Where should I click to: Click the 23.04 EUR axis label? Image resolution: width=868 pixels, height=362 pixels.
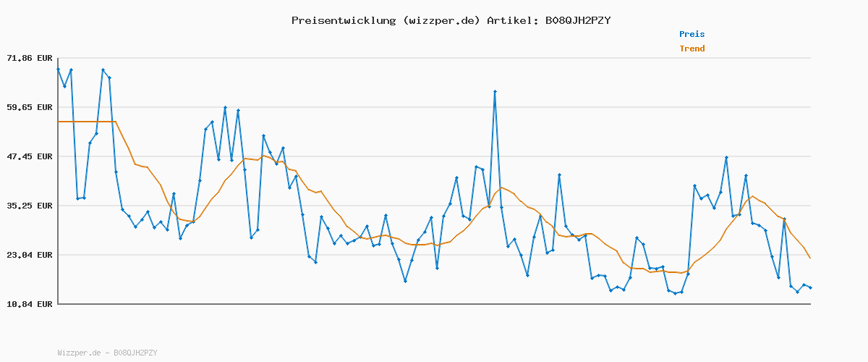click(29, 255)
